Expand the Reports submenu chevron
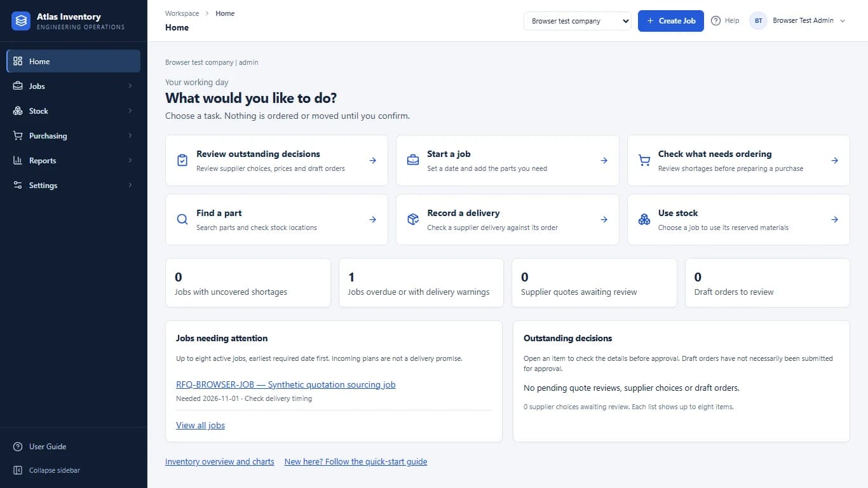 pos(130,161)
